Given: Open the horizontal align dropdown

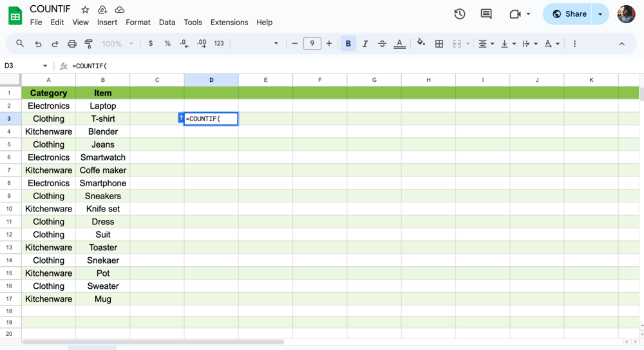Looking at the screenshot, I should tap(486, 44).
